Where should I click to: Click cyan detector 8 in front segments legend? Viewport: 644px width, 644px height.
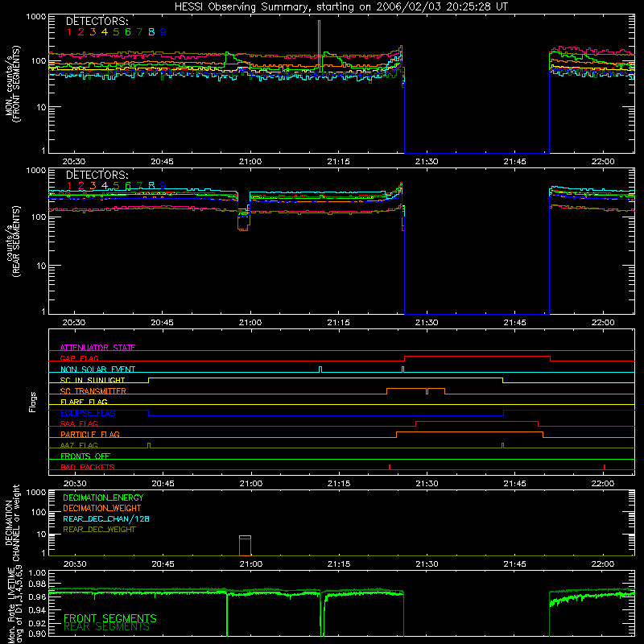[151, 32]
